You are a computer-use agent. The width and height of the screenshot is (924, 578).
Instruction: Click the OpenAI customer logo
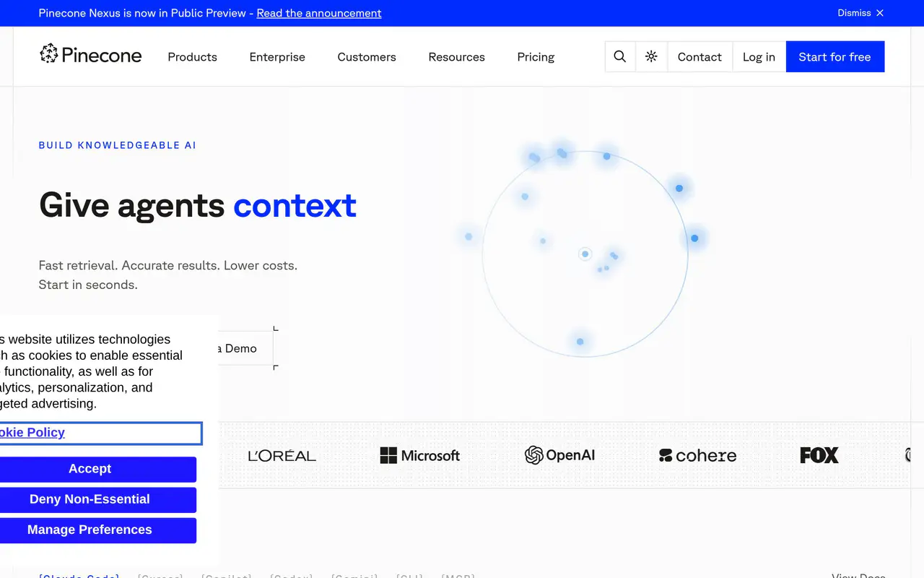pos(560,455)
